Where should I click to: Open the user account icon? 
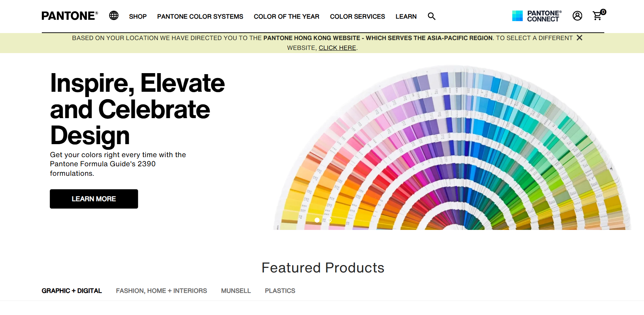pyautogui.click(x=577, y=16)
